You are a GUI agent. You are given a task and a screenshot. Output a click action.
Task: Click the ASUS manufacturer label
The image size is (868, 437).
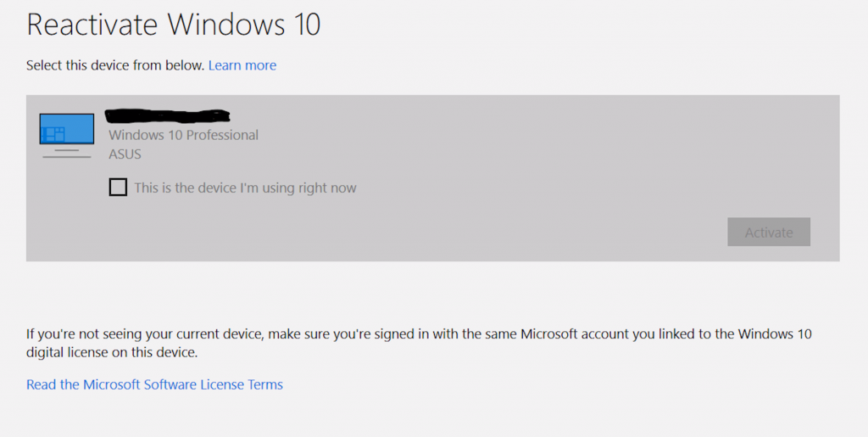coord(125,154)
